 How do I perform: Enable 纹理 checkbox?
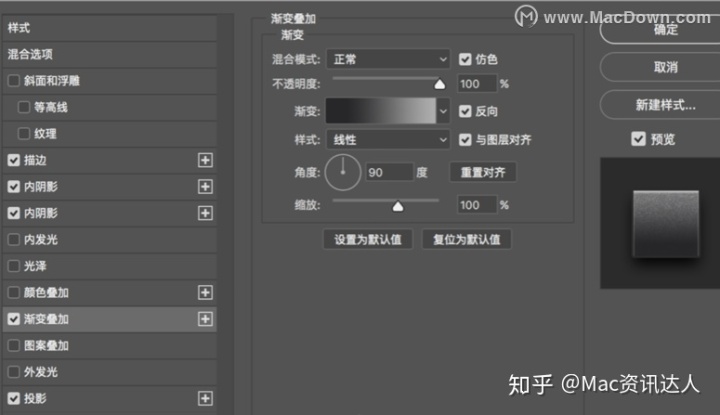(x=23, y=134)
